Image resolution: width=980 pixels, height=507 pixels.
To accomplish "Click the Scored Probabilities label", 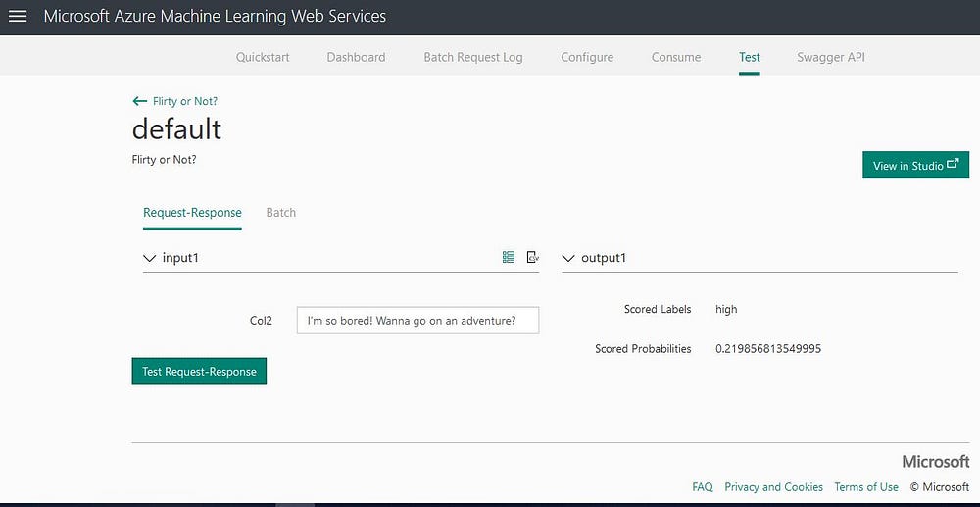I will coord(643,349).
